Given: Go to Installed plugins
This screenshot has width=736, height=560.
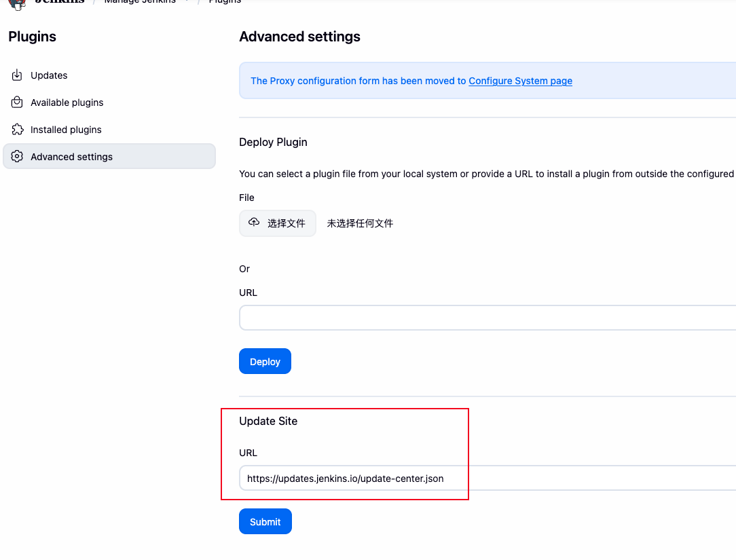Looking at the screenshot, I should click(x=109, y=130).
